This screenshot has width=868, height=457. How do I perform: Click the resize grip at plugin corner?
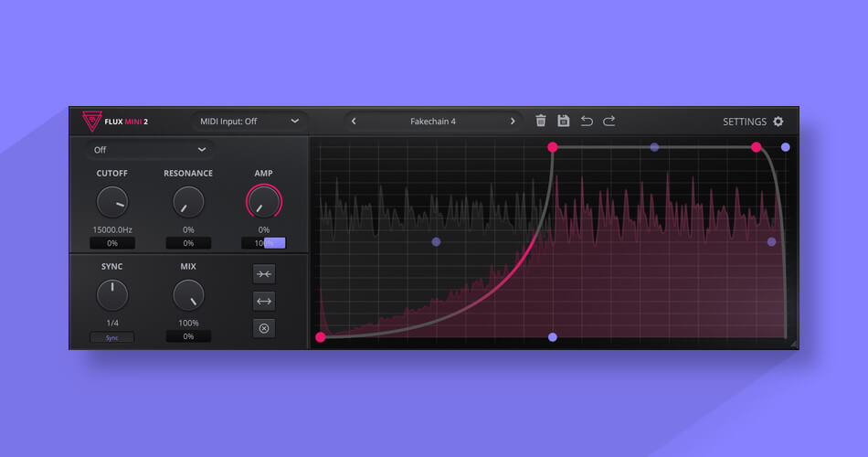(794, 345)
